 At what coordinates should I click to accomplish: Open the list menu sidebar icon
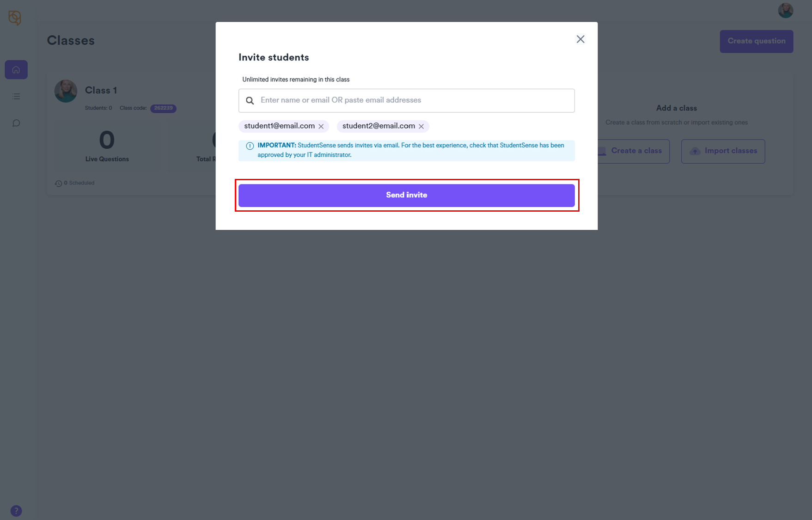tap(16, 97)
